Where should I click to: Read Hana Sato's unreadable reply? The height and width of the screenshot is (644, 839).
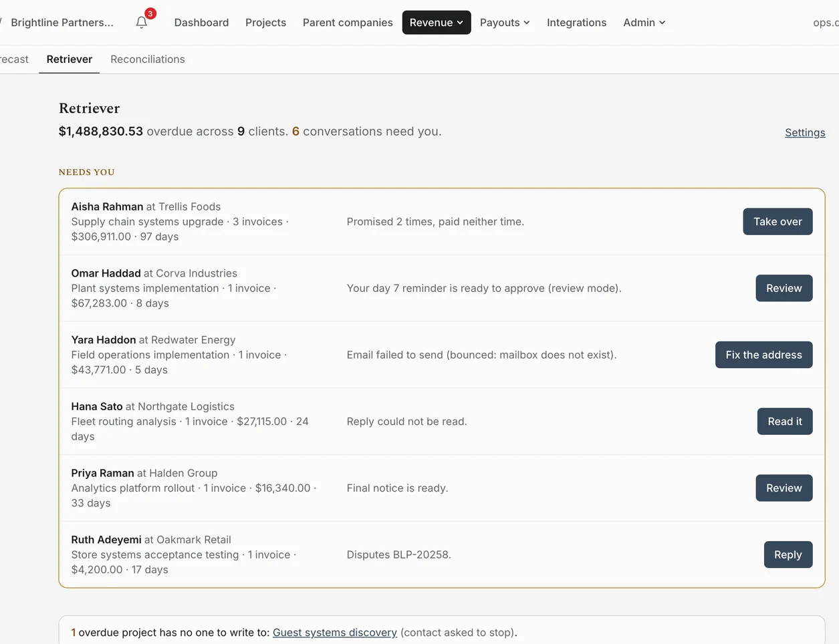[785, 422]
